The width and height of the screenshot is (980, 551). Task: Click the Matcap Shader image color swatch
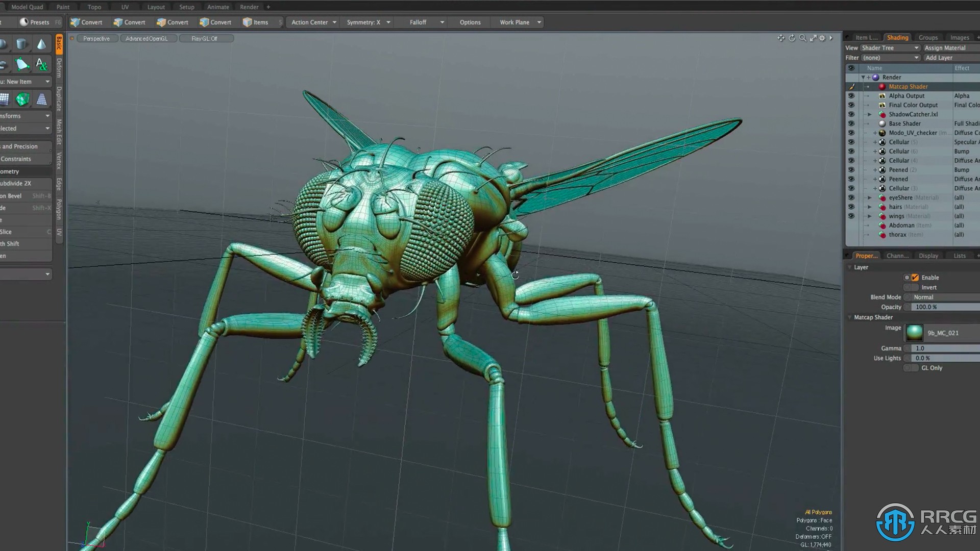[x=913, y=331]
